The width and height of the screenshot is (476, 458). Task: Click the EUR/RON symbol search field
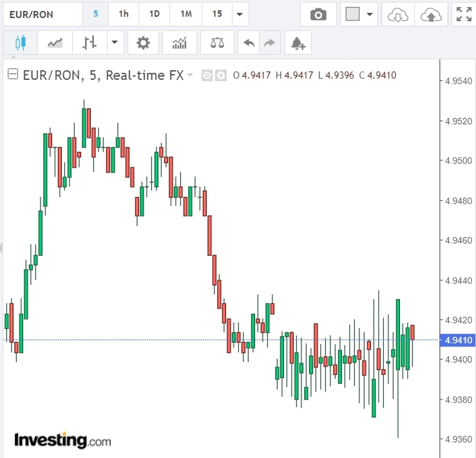point(42,14)
